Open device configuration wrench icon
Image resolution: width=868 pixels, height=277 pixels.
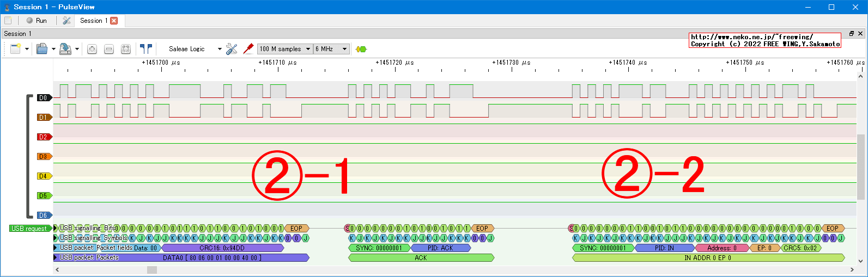point(232,49)
